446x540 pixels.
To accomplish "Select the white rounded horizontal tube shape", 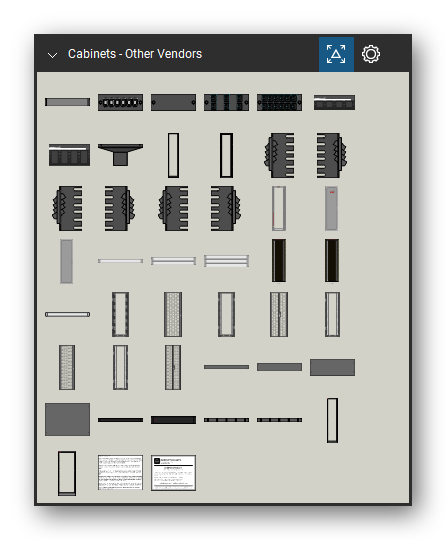I will point(68,314).
